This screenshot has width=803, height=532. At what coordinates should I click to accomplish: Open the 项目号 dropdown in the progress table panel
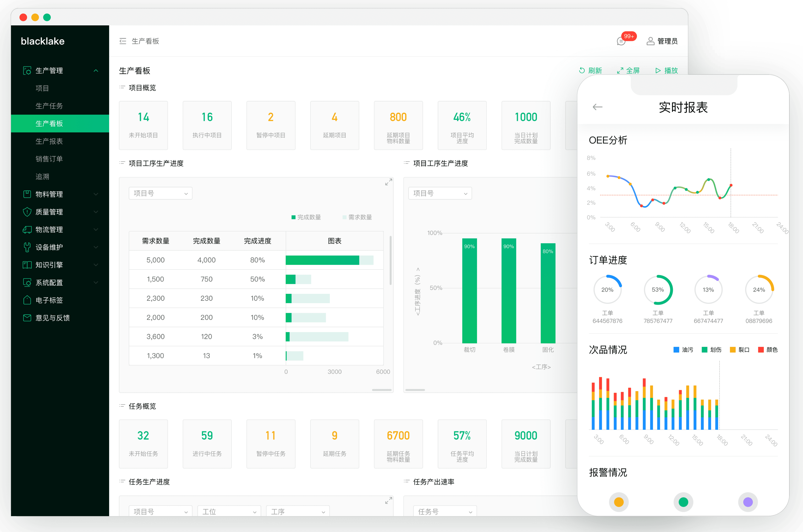tap(161, 193)
